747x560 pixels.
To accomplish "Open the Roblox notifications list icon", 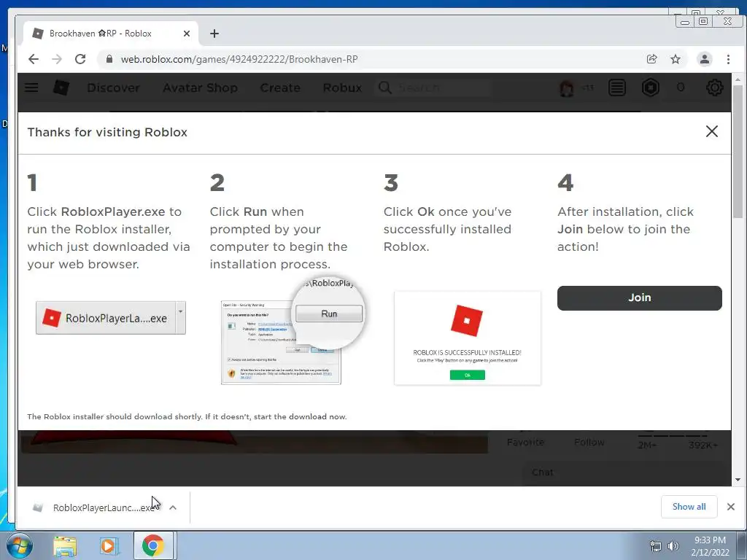I will click(617, 87).
